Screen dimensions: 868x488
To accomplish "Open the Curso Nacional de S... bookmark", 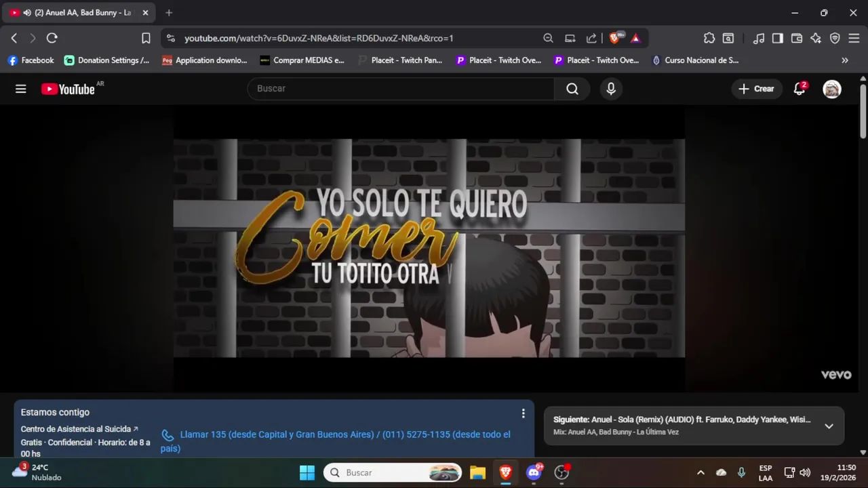I will [695, 60].
